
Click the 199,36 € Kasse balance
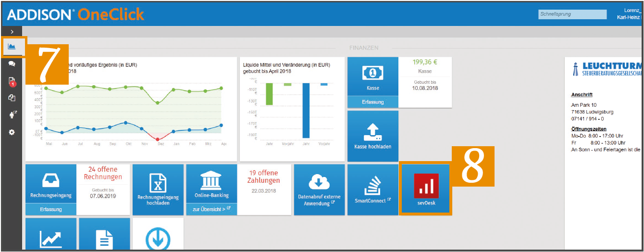tap(425, 62)
